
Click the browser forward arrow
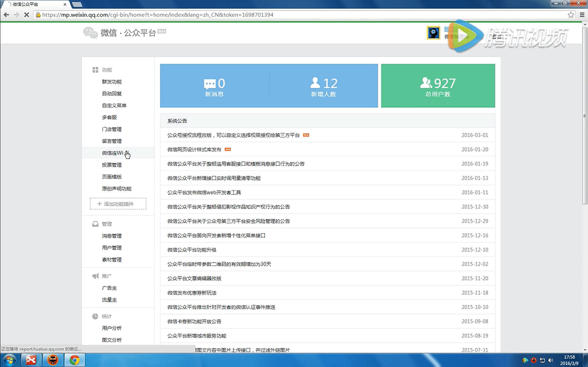16,15
